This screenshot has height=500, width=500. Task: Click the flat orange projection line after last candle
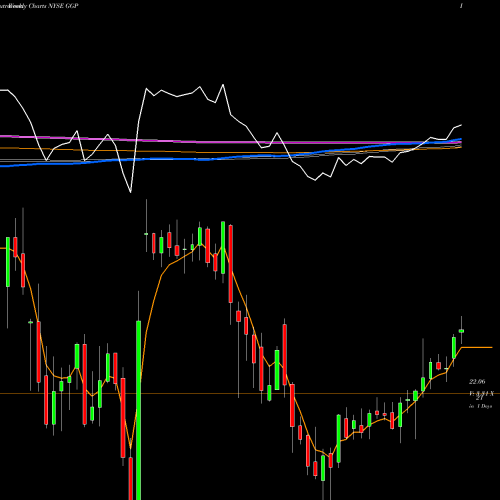pos(477,347)
